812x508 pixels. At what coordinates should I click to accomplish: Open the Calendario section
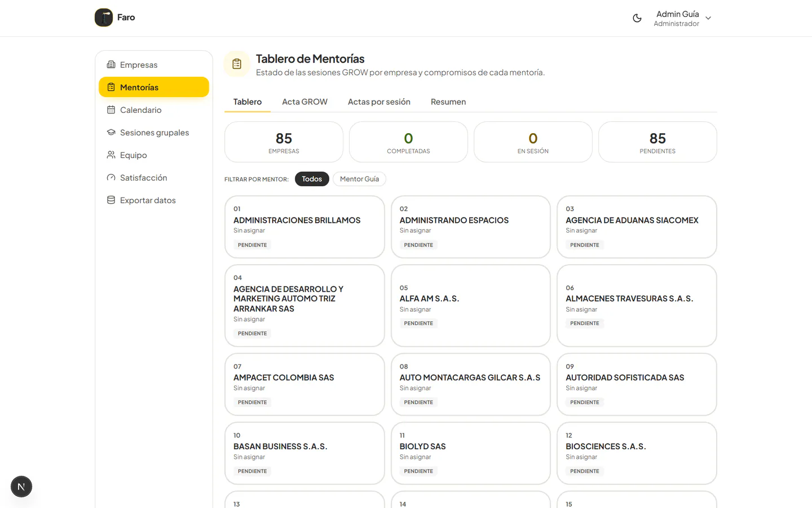click(154, 110)
